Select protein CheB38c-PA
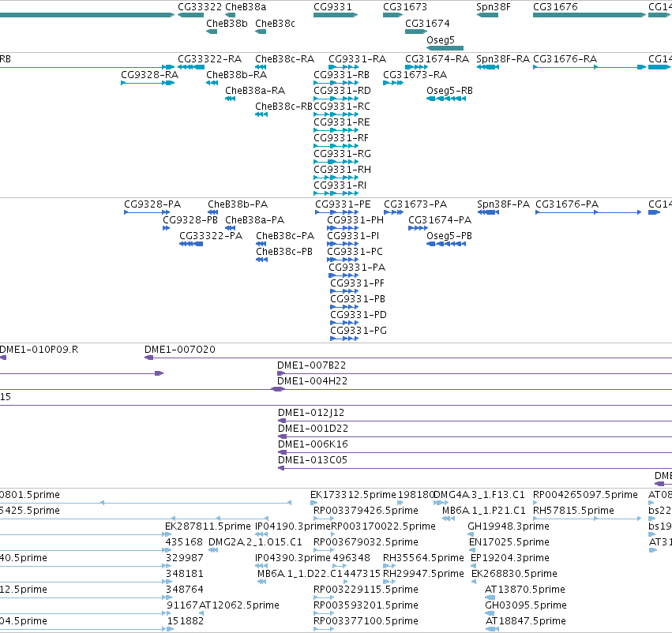672x633 pixels. (x=285, y=237)
